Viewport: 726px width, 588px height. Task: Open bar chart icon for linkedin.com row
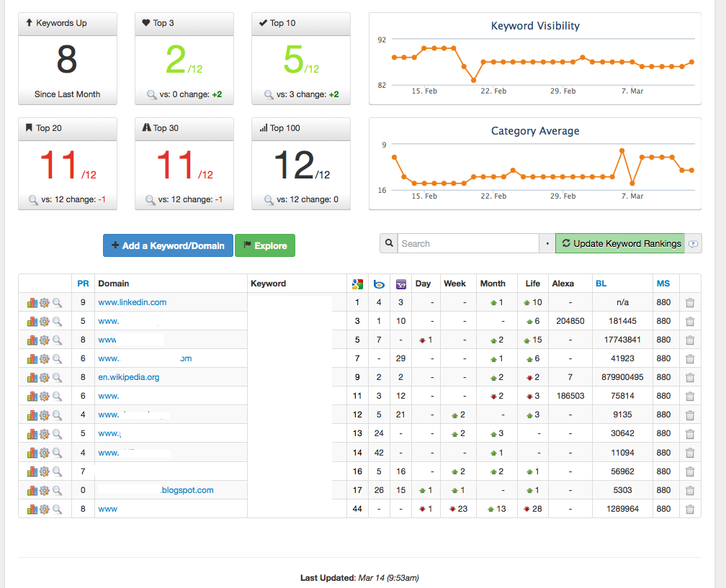coord(32,302)
